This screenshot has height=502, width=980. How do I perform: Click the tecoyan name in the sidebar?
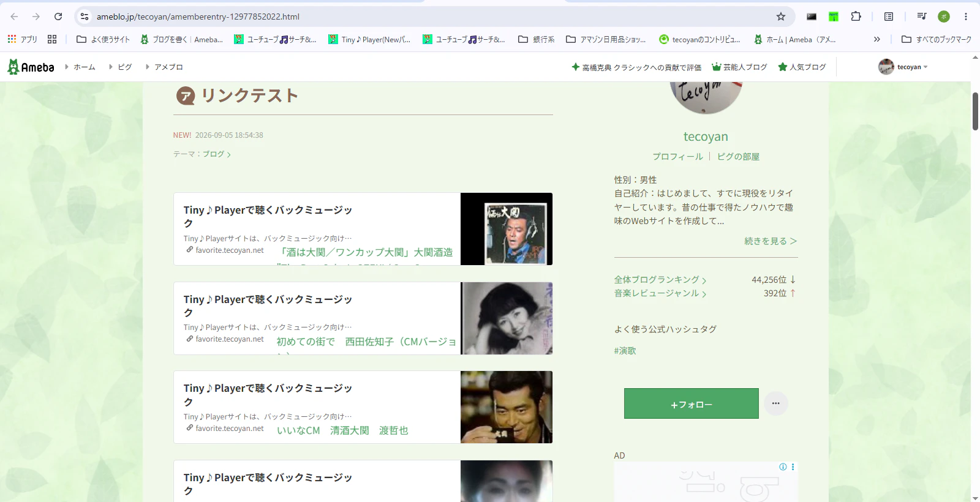coord(706,137)
